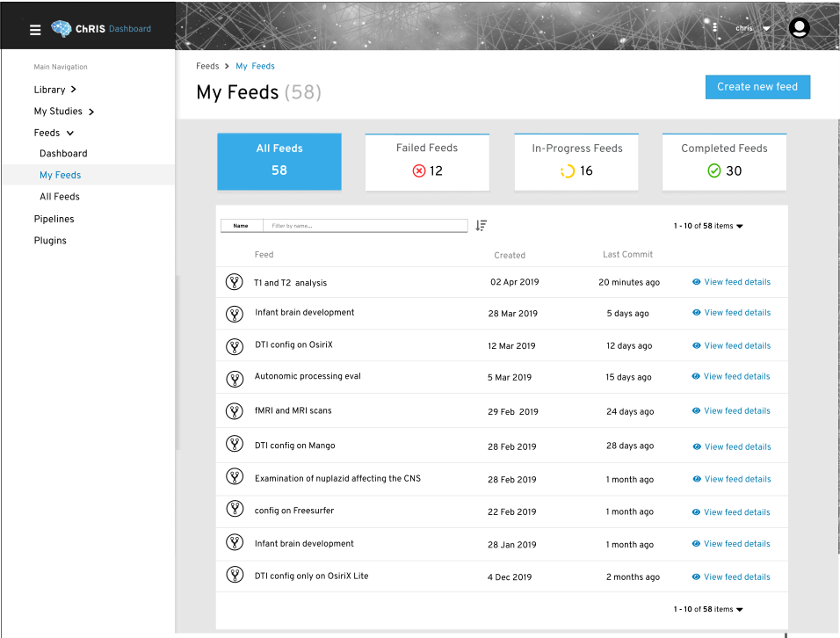The width and height of the screenshot is (840, 638).
Task: Open Pipelines from the sidebar
Action: [x=55, y=219]
